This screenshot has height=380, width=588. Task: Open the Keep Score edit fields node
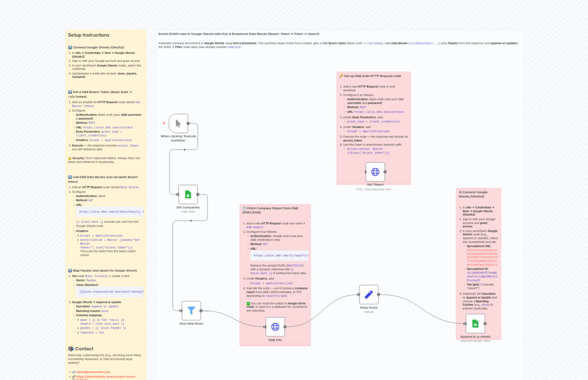coord(368,294)
